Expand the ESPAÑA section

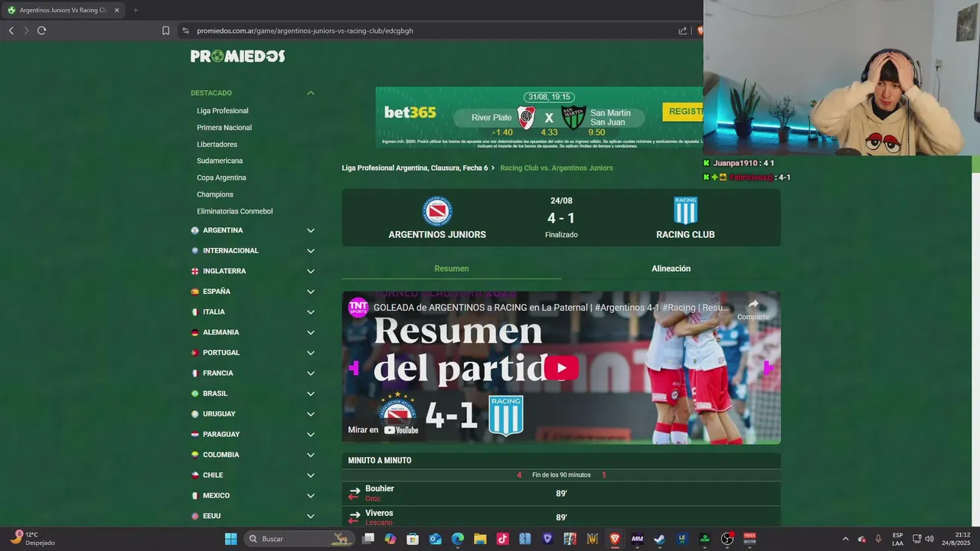(311, 292)
